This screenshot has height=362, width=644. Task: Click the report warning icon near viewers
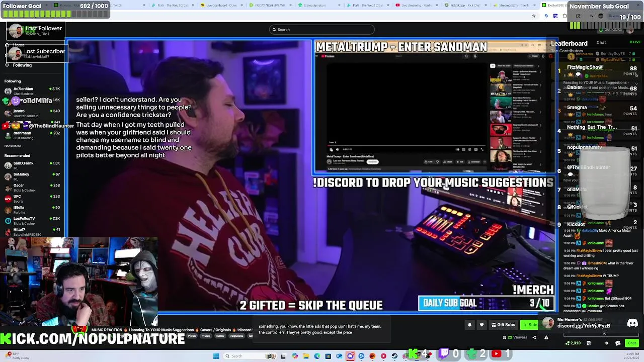click(546, 337)
